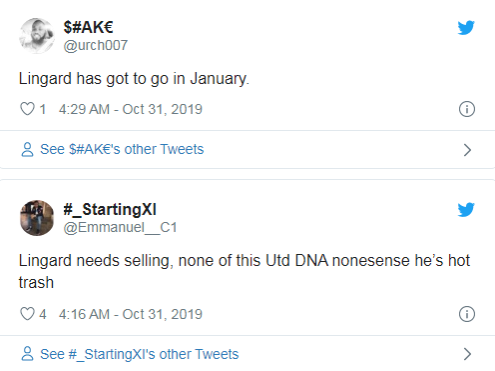This screenshot has height=371, width=495.
Task: Click the #_StartingXI display name
Action: [110, 209]
